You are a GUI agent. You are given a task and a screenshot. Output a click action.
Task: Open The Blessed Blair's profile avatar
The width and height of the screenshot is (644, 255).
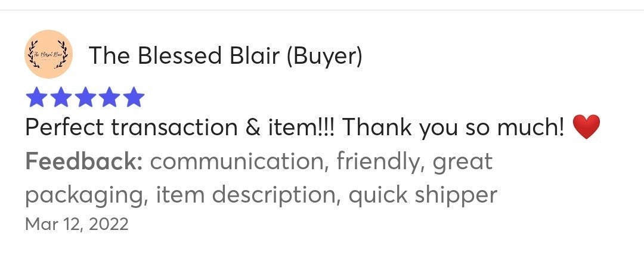(x=49, y=54)
